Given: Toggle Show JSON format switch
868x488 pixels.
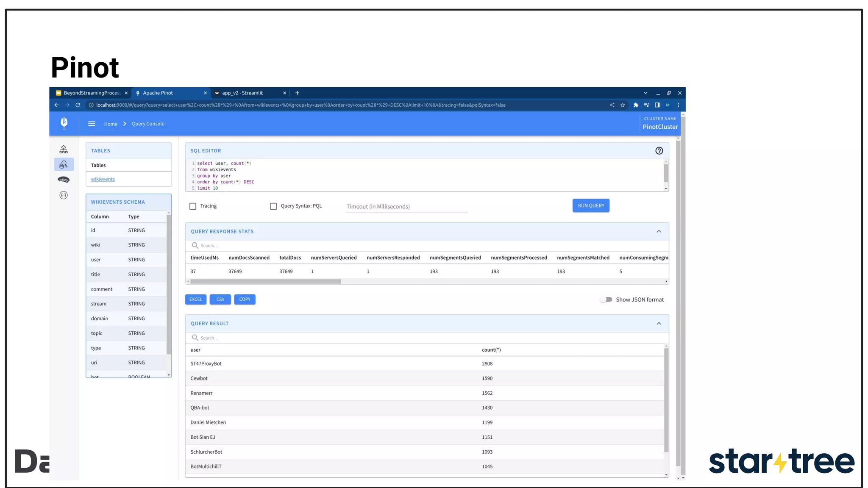Looking at the screenshot, I should click(x=606, y=299).
